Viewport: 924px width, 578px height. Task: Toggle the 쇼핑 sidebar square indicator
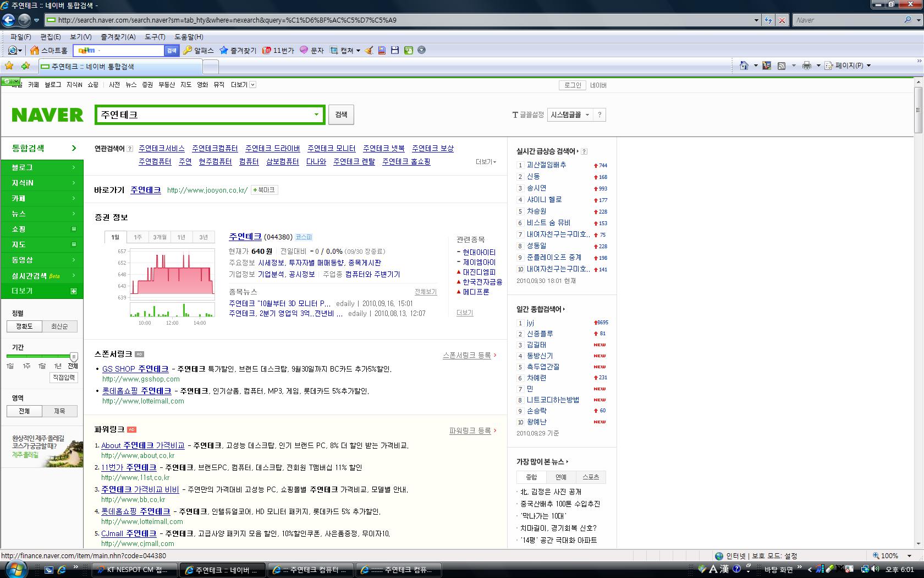(74, 229)
